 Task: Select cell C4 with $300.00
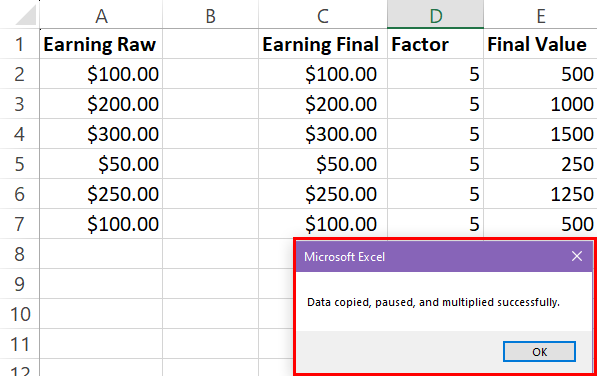[323, 134]
